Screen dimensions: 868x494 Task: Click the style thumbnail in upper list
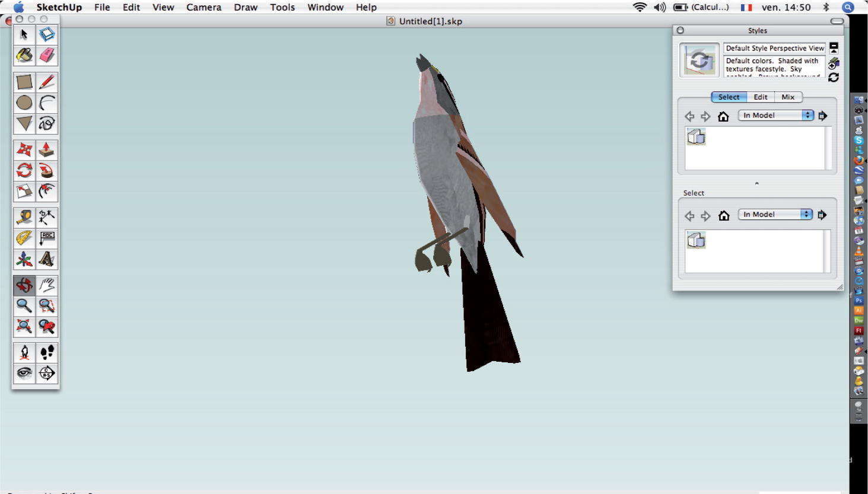[x=696, y=137]
